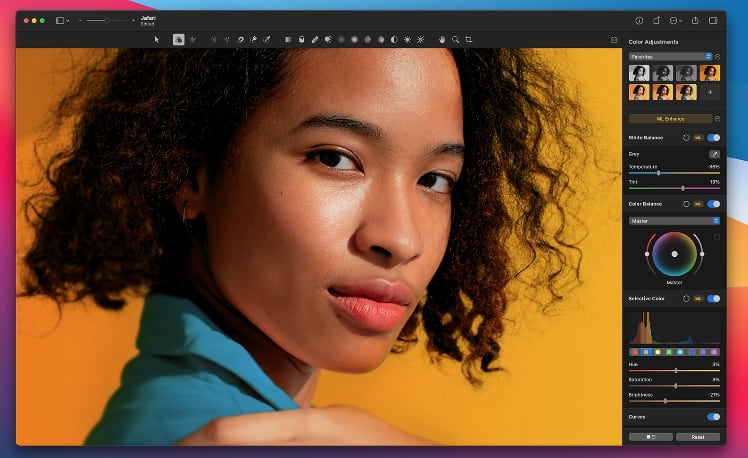Expand the Master color balance dropdown

coord(673,220)
